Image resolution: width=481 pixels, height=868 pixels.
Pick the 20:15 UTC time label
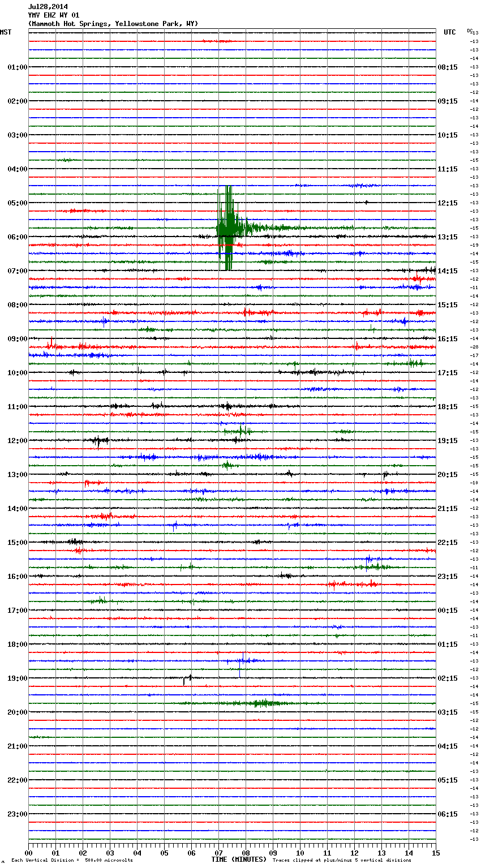[x=448, y=475]
